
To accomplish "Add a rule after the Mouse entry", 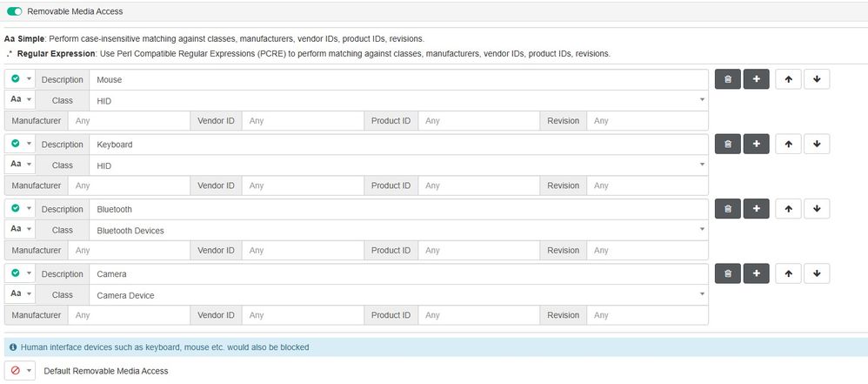I will (756, 79).
